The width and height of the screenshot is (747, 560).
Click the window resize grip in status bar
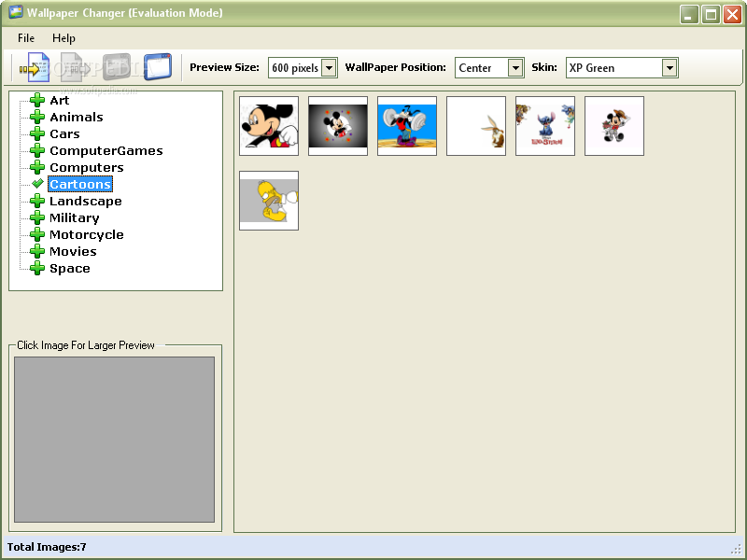[x=737, y=549]
